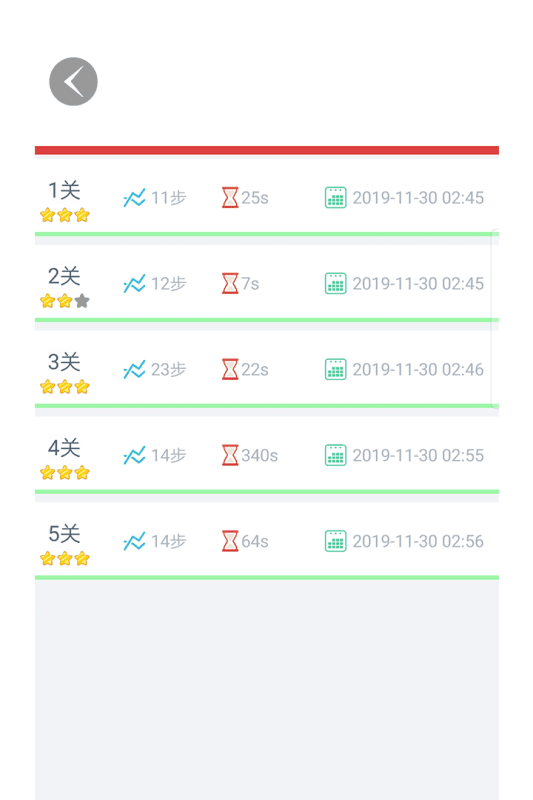
Task: Click the 2019-11-30 02:46 timestamp
Action: pos(418,369)
